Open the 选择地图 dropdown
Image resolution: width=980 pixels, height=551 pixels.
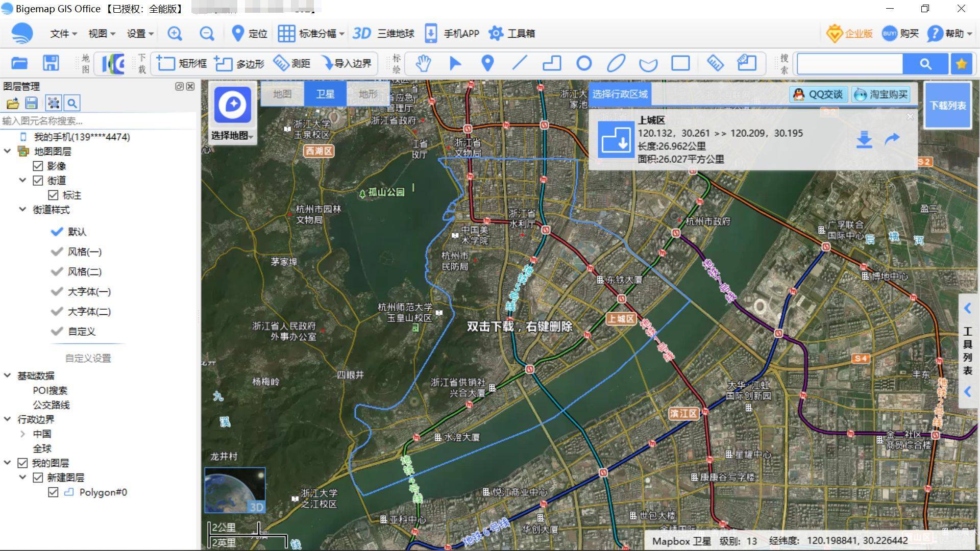[232, 135]
